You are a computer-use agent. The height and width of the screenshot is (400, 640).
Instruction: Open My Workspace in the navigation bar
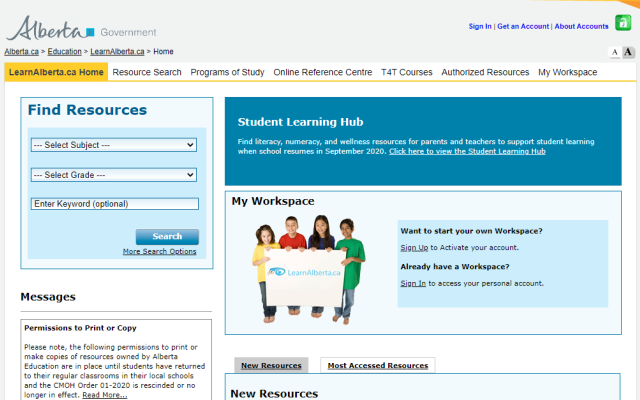(567, 72)
